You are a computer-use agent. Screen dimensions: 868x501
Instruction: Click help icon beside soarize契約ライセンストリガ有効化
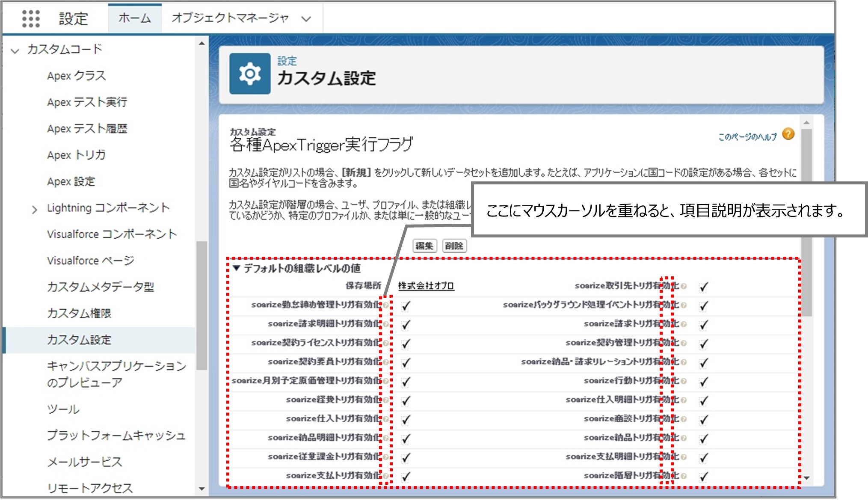386,343
